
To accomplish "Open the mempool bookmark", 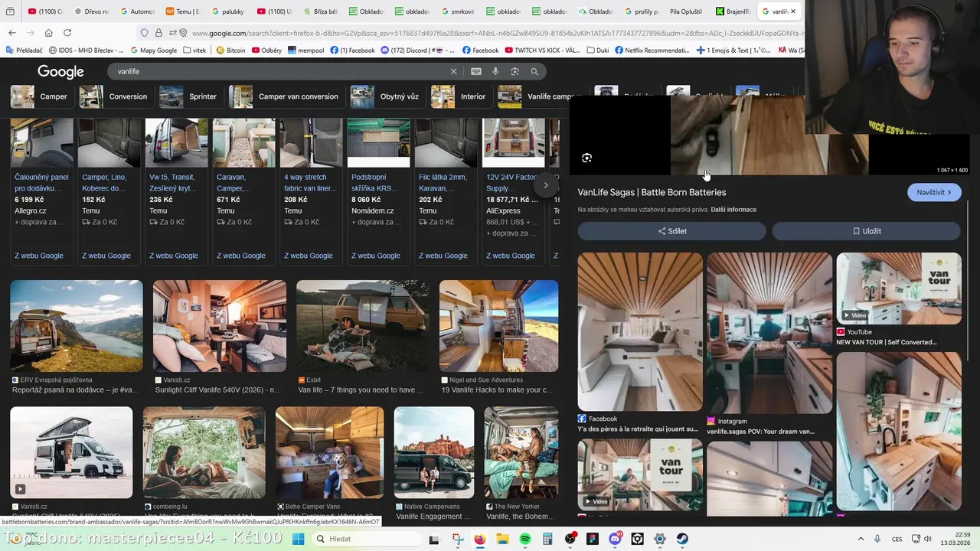I will pos(305,51).
